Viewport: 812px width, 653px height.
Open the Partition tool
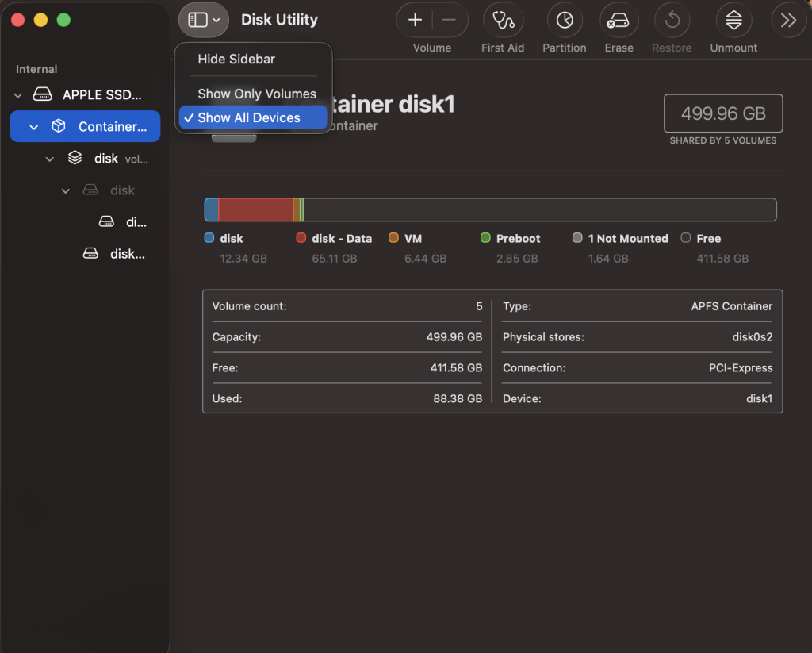tap(564, 20)
